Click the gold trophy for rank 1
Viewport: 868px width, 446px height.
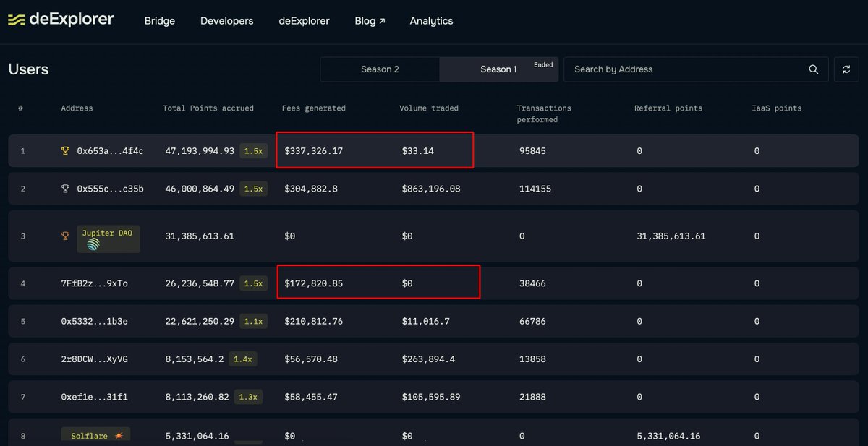pyautogui.click(x=66, y=151)
